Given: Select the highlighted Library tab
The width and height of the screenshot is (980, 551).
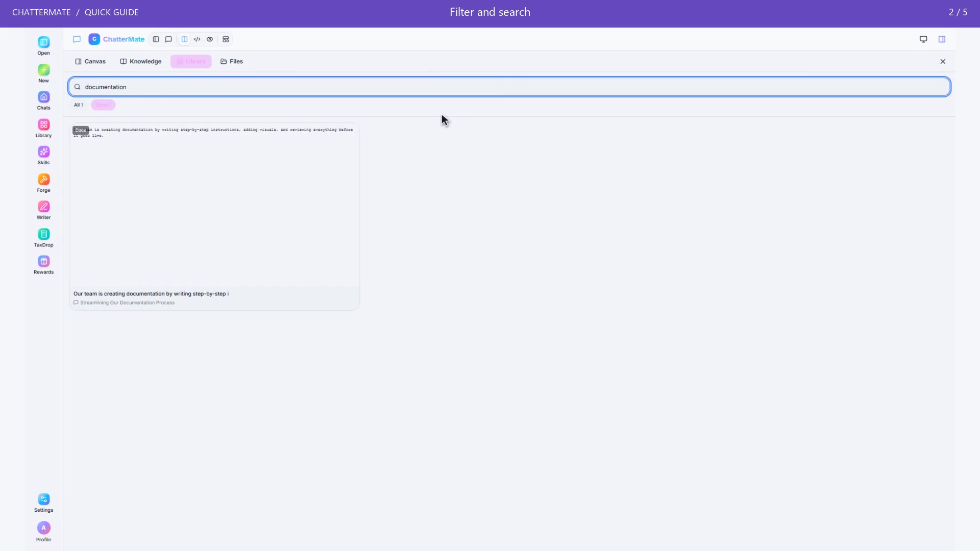Looking at the screenshot, I should click(x=191, y=61).
